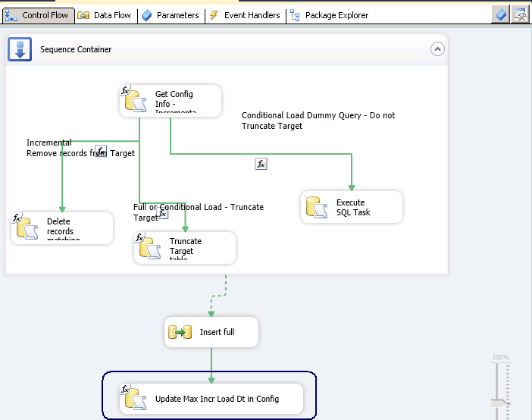Open the variables toolbar button at top right
Viewport: 532px width, 420px height.
pos(501,14)
